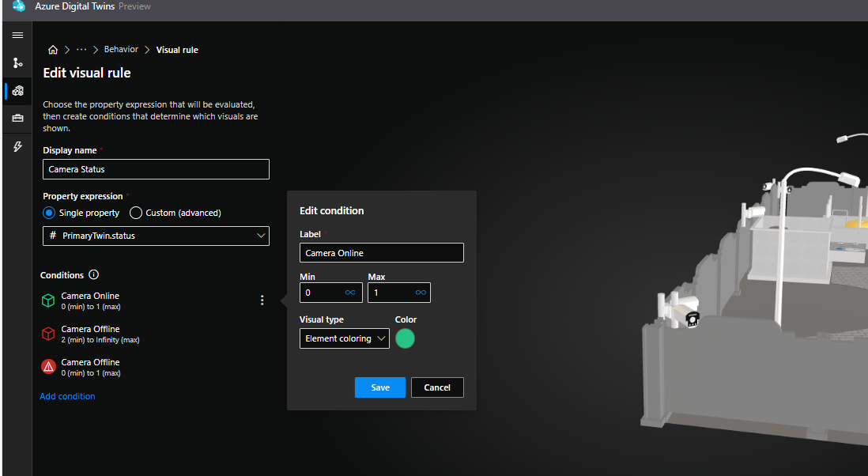Open the 3D Scenes cube icon
The width and height of the screenshot is (868, 476).
coord(17,91)
